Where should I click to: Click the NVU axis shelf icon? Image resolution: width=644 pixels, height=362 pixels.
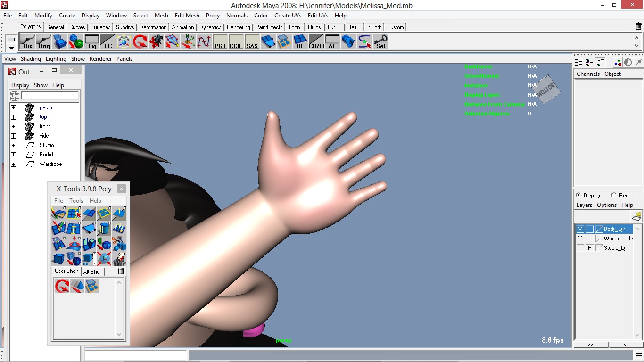click(x=188, y=42)
